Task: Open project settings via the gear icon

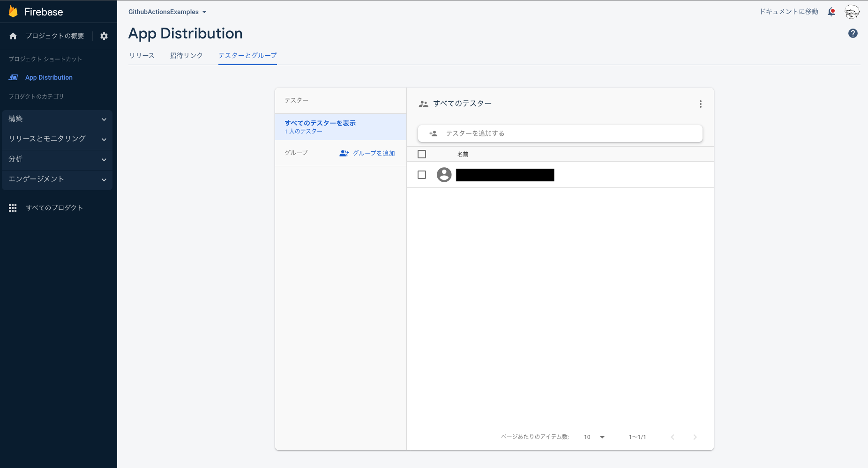Action: pos(104,36)
